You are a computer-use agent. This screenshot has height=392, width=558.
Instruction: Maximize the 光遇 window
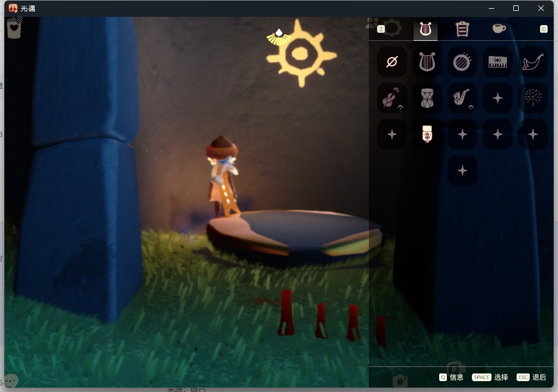[516, 8]
